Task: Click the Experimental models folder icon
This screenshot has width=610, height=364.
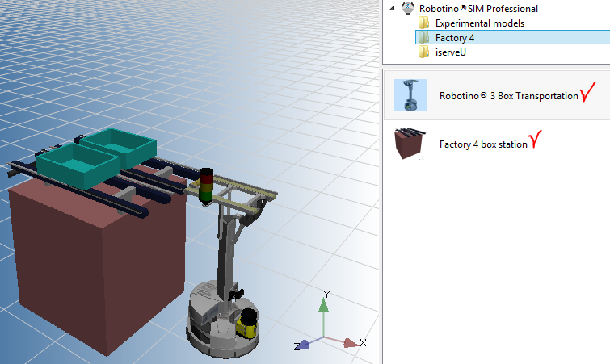Action: tap(423, 23)
